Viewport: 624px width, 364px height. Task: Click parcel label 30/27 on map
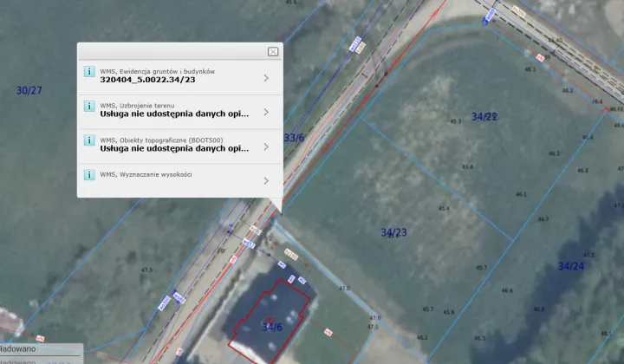pyautogui.click(x=29, y=91)
